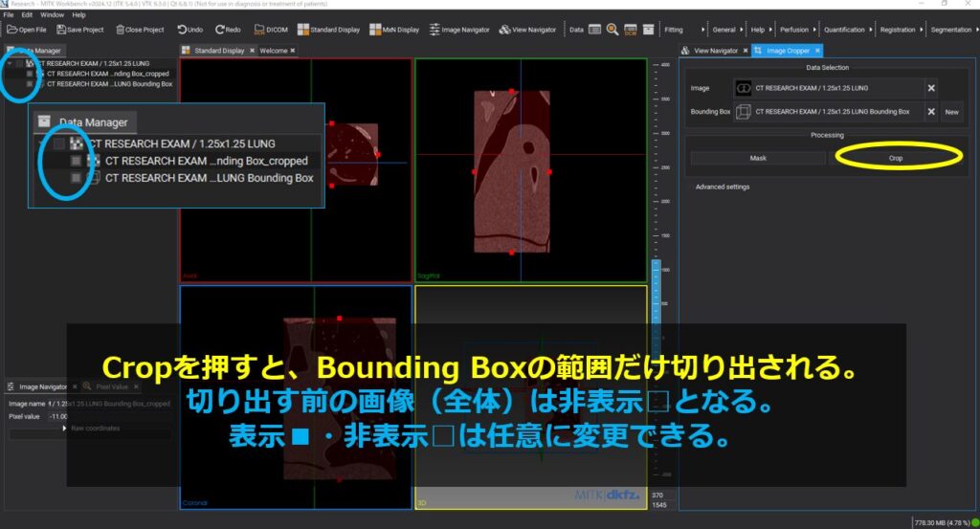Collapse the CT RESEARCH EXAM tree node
The image size is (980, 529).
pos(10,64)
